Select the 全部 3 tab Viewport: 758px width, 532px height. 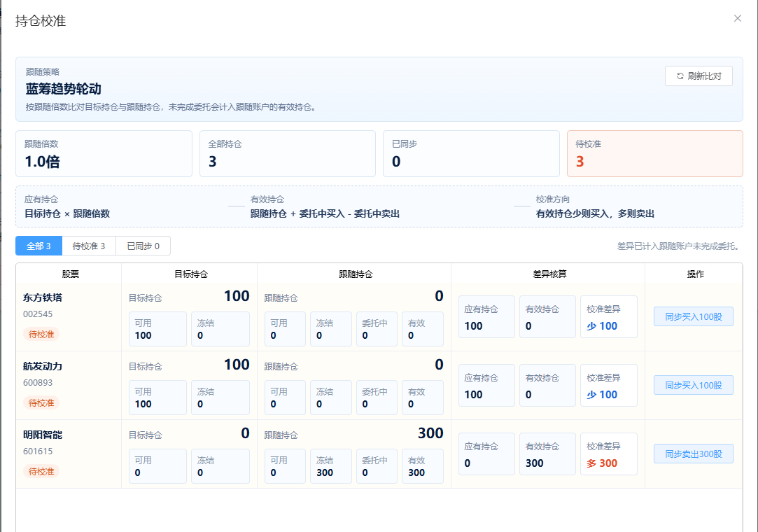pyautogui.click(x=38, y=246)
